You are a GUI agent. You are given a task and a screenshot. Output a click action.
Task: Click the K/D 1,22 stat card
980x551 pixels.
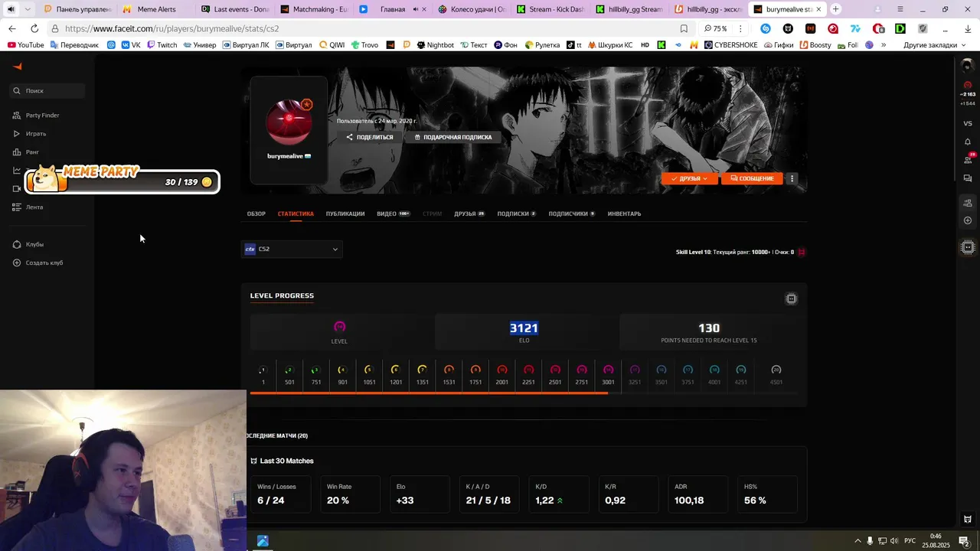[559, 494]
